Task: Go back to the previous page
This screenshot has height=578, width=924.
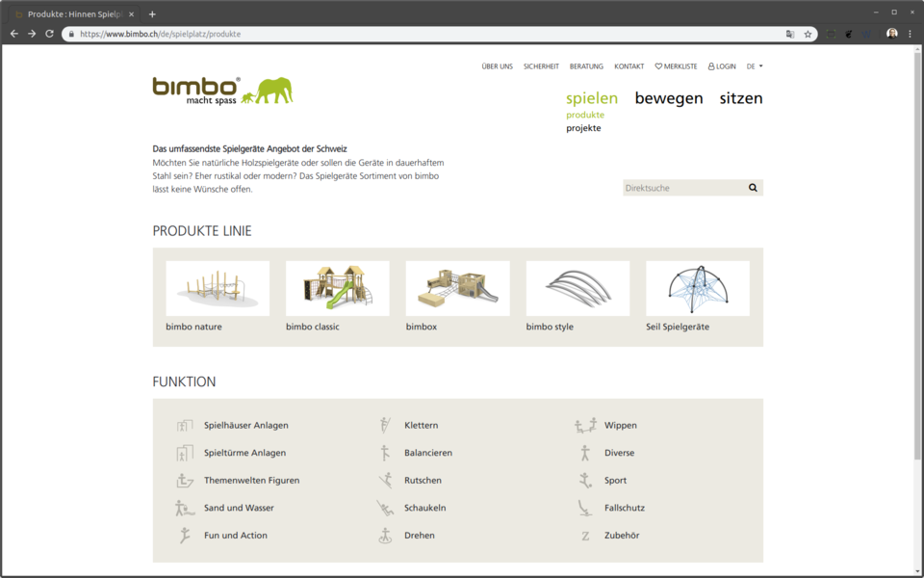Action: [14, 34]
